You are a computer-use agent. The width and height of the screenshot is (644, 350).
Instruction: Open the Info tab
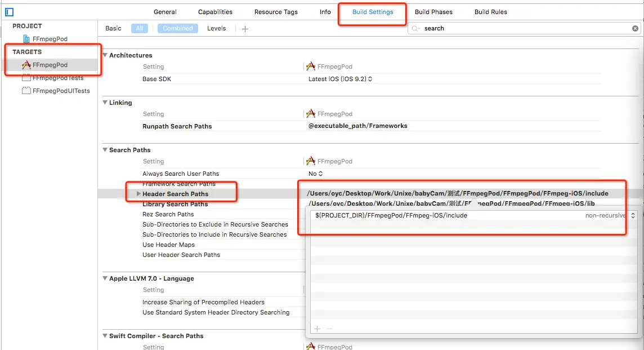click(x=325, y=12)
